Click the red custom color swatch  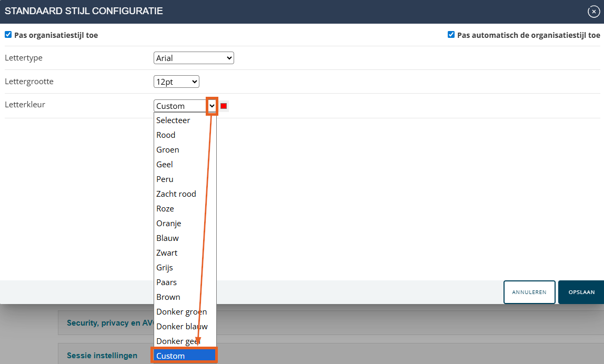click(224, 106)
